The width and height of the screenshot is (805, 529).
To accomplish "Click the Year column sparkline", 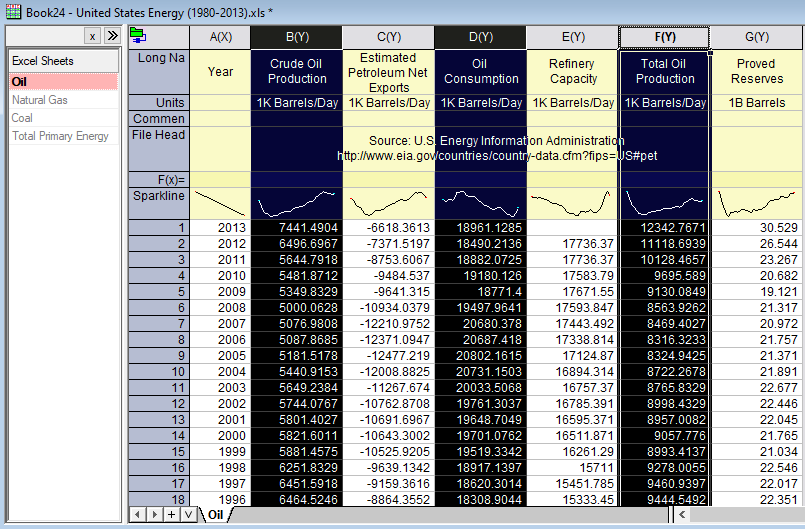I will tap(220, 203).
